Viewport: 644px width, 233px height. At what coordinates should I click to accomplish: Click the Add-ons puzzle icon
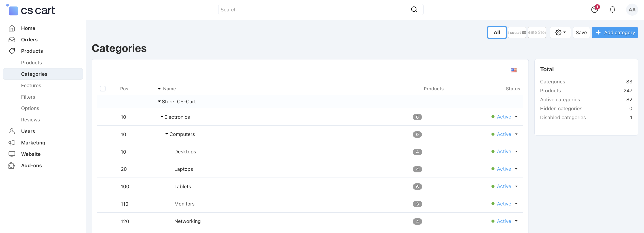12,165
